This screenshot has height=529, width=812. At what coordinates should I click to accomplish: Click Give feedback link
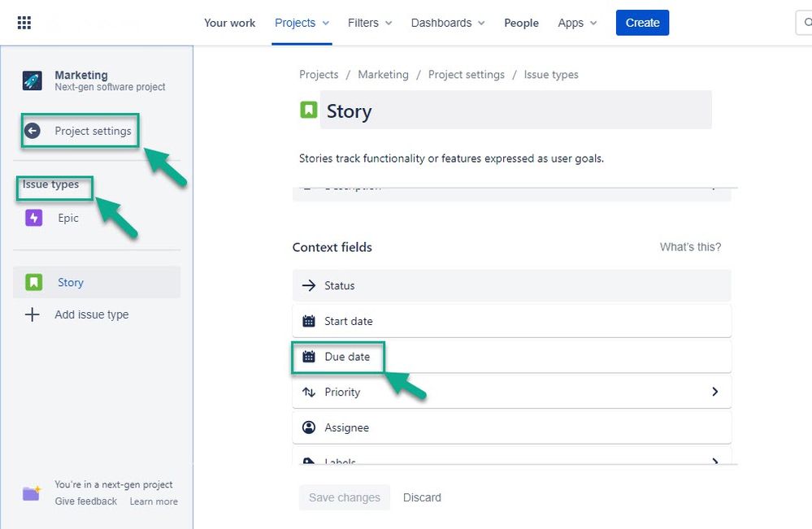[x=86, y=501]
